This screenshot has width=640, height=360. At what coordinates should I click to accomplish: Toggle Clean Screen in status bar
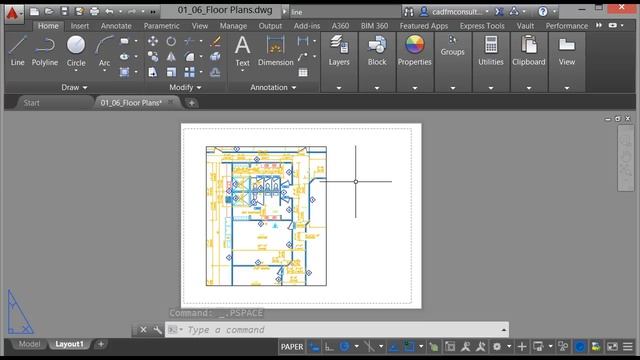(x=612, y=347)
